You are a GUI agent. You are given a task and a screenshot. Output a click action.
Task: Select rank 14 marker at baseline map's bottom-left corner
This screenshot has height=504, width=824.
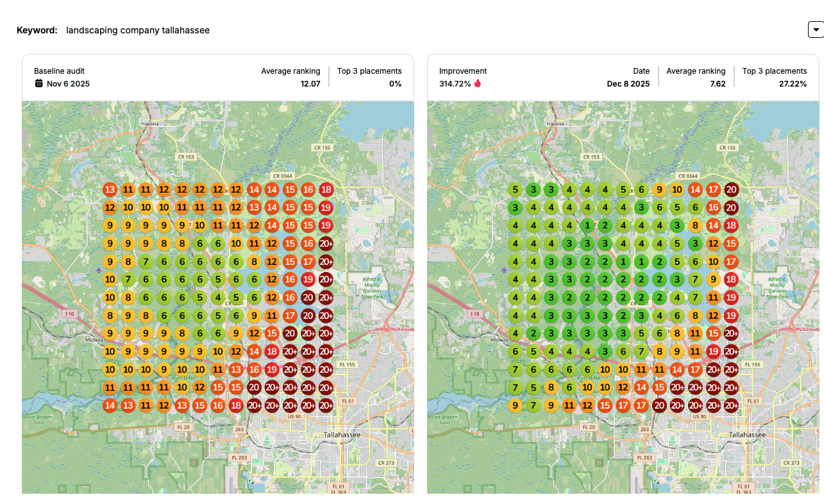[x=110, y=405]
